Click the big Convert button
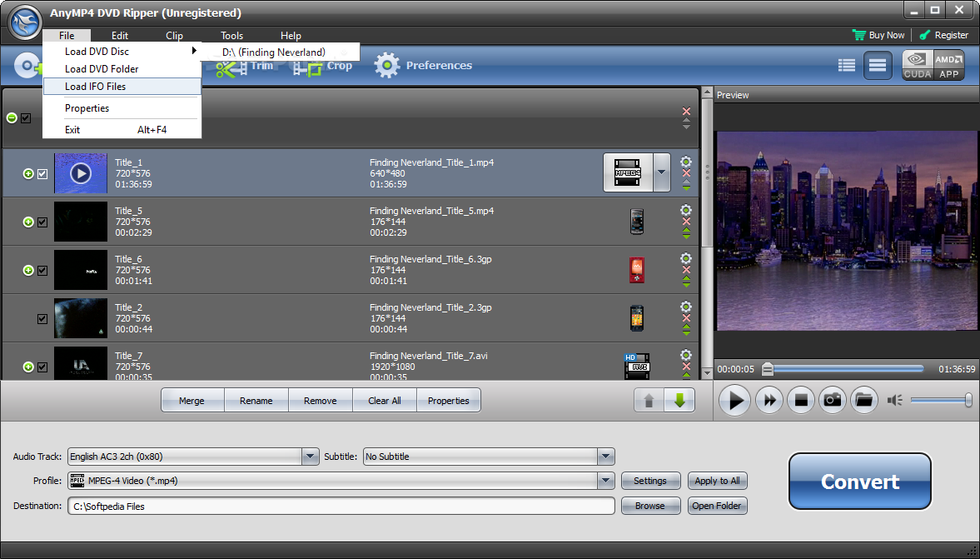Image resolution: width=980 pixels, height=559 pixels. tap(860, 482)
